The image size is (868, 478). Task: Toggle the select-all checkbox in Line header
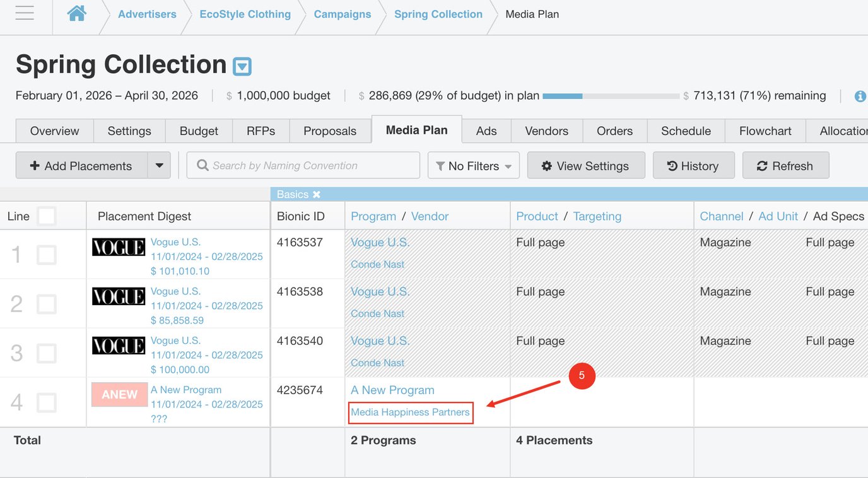tap(46, 216)
